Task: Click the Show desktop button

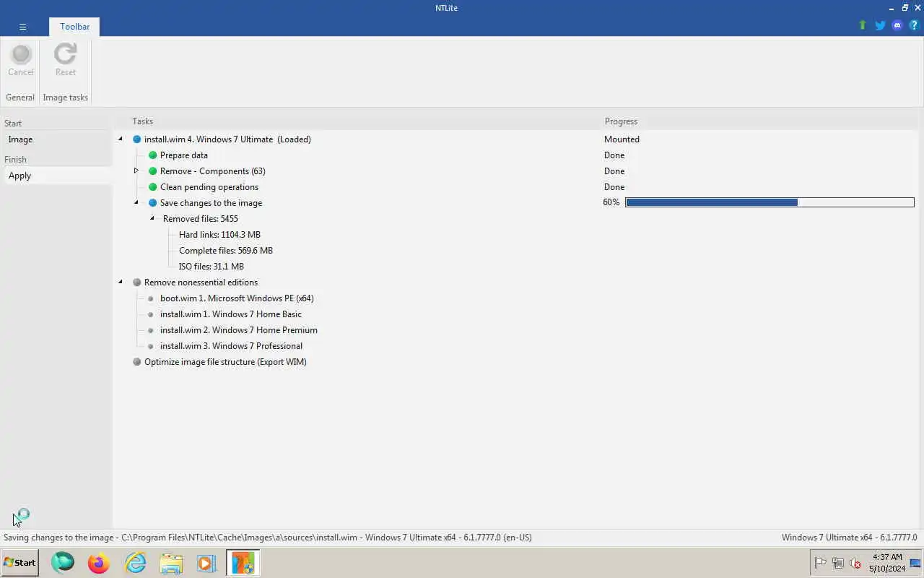Action: click(915, 563)
